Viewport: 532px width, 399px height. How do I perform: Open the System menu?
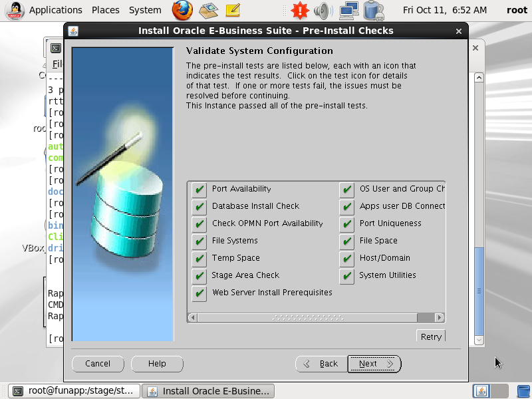coord(145,10)
